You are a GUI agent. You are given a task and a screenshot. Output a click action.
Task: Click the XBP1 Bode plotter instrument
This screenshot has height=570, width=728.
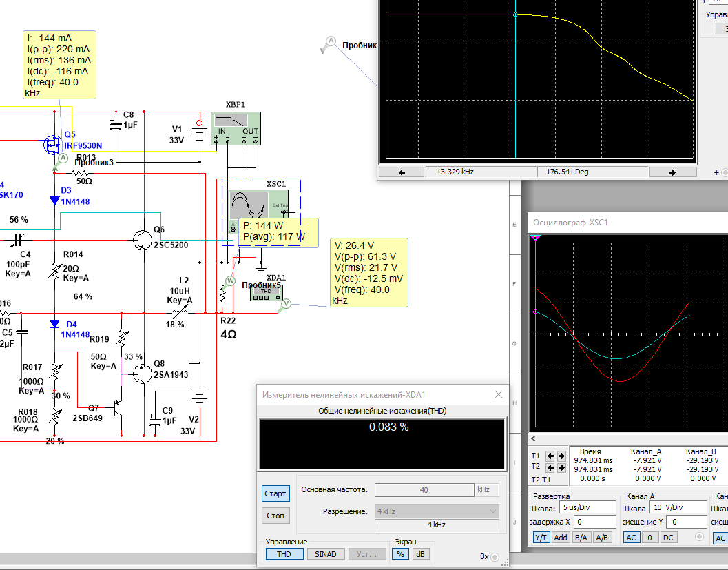click(x=236, y=128)
